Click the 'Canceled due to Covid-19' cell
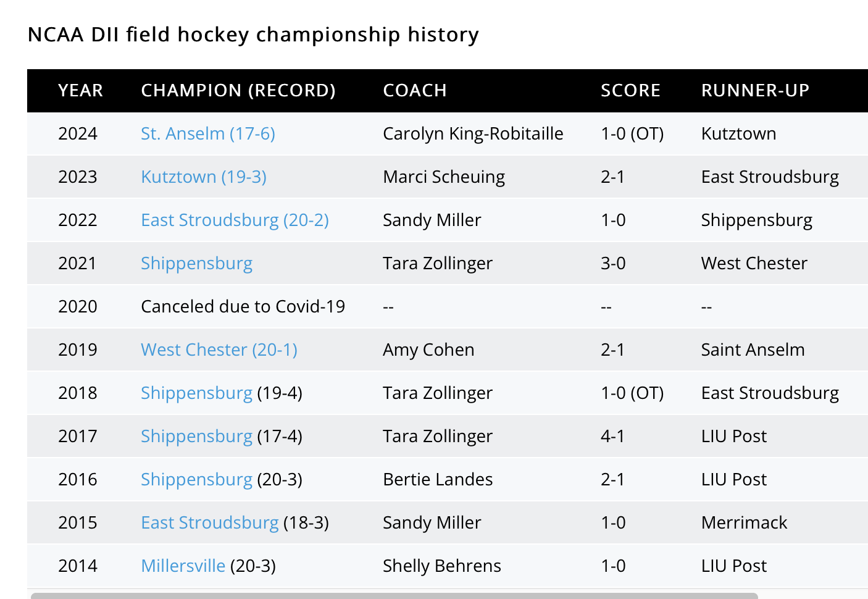The height and width of the screenshot is (599, 868). click(243, 306)
